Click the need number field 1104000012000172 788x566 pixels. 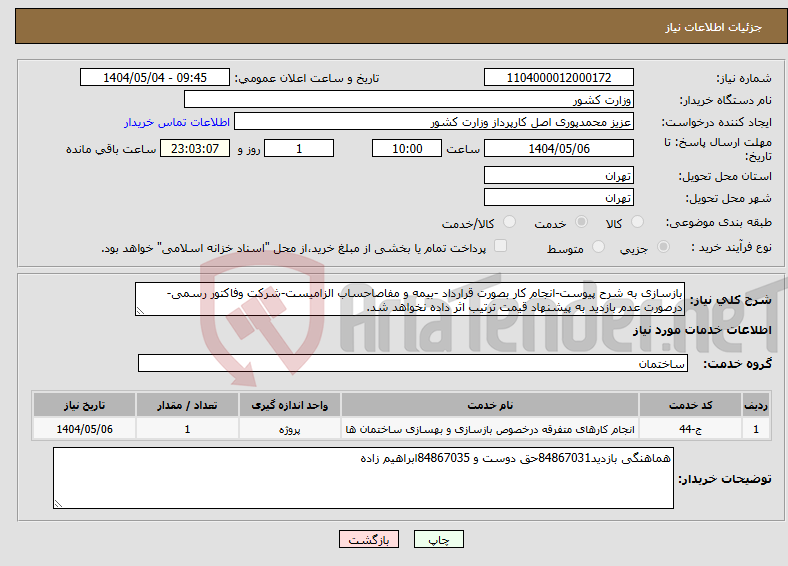click(x=558, y=77)
